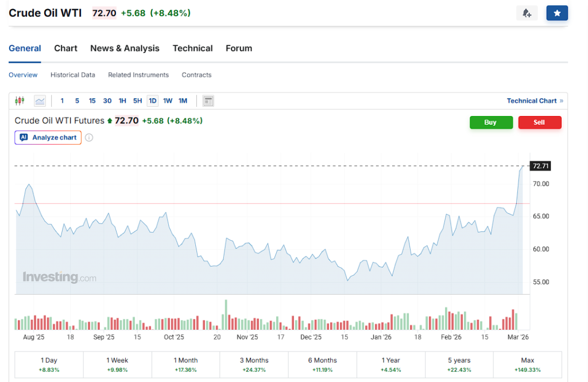Open the Technical Chart options

coord(532,101)
